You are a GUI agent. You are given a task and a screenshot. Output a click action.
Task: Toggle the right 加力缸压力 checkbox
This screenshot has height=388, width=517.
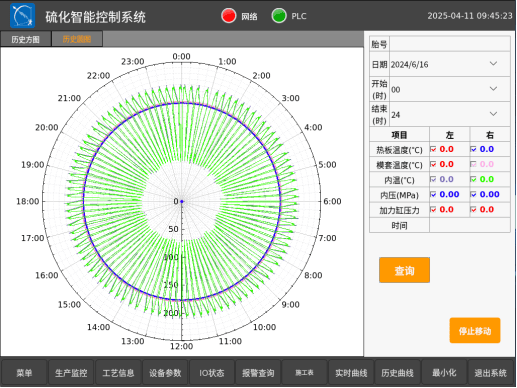473,210
